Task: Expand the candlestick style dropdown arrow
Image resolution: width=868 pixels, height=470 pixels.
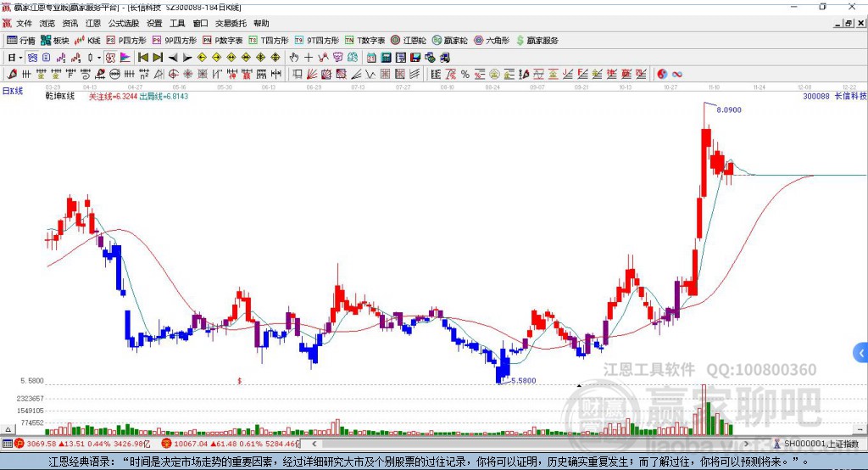Action: click(x=99, y=58)
